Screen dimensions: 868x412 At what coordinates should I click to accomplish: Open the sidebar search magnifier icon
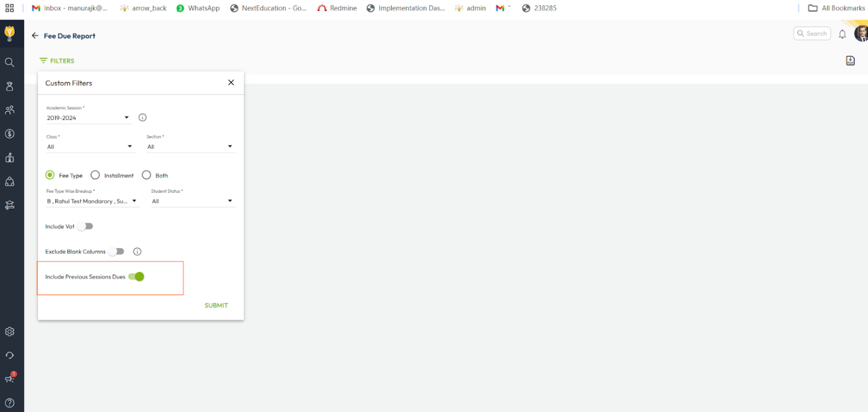click(10, 62)
